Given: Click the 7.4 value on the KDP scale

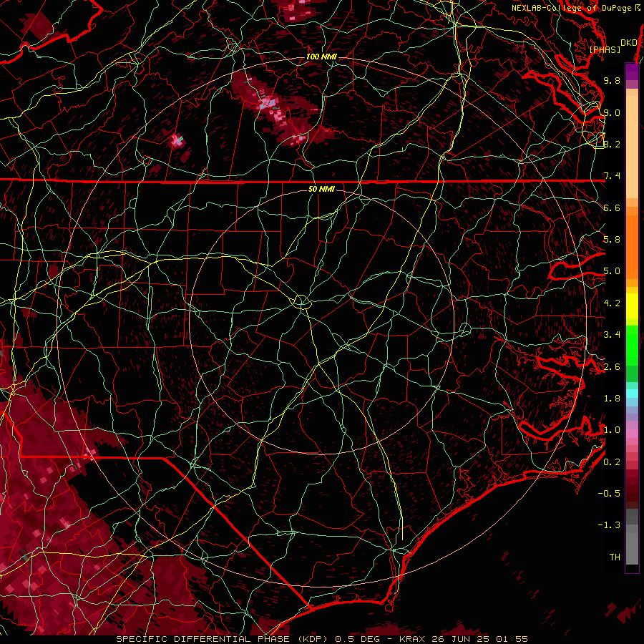Looking at the screenshot, I should pos(612,176).
